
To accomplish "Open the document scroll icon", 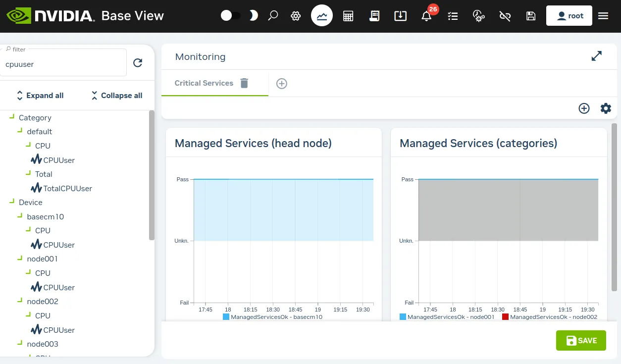I will pyautogui.click(x=374, y=16).
